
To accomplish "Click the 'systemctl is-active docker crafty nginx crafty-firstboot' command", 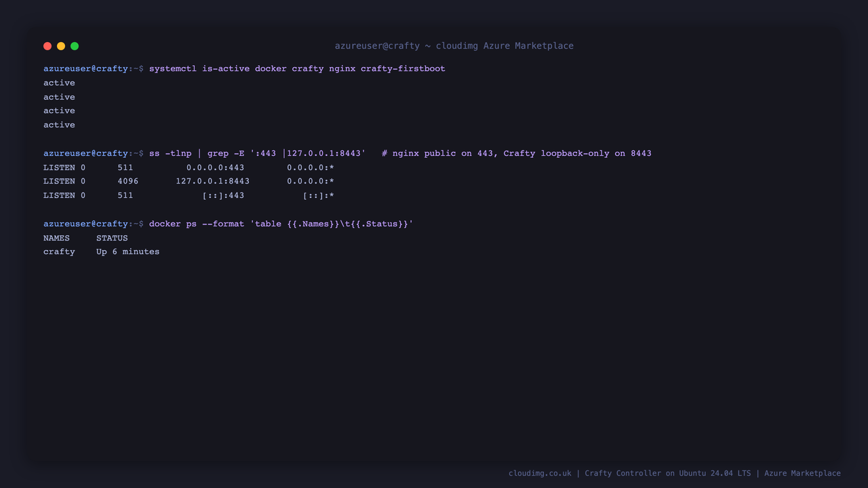I will coord(297,68).
